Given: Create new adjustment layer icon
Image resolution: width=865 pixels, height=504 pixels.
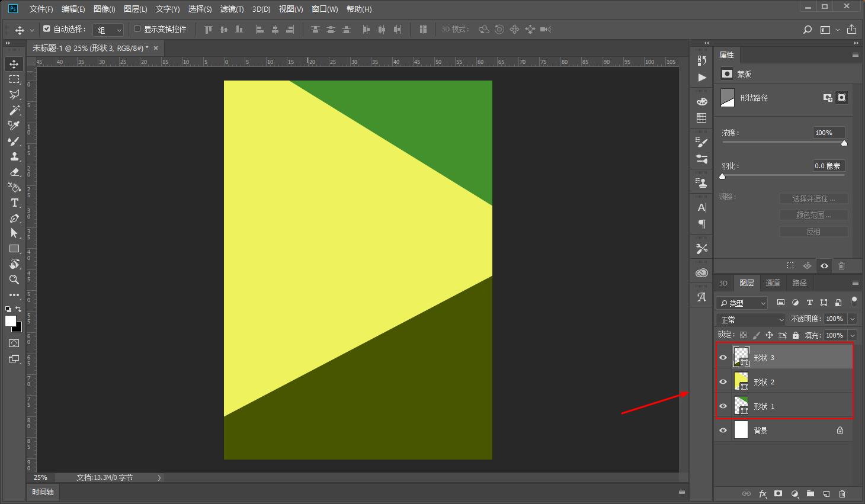Looking at the screenshot, I should click(x=794, y=493).
